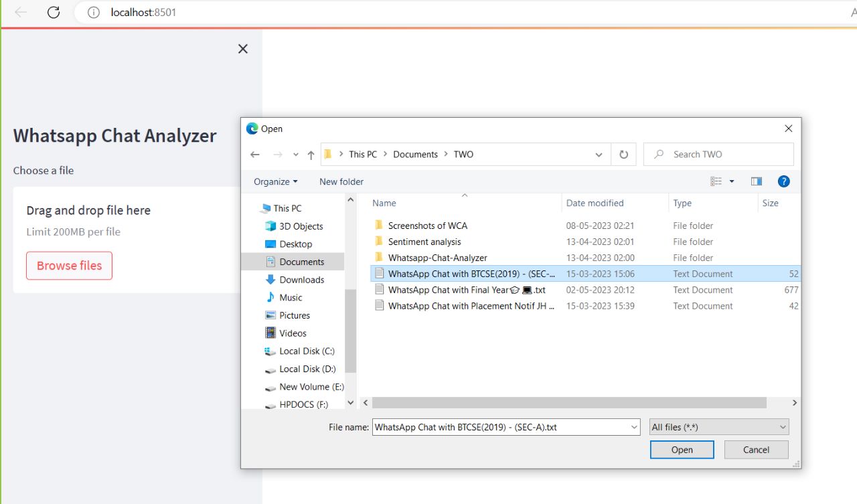Open Help using the question mark icon

point(783,181)
